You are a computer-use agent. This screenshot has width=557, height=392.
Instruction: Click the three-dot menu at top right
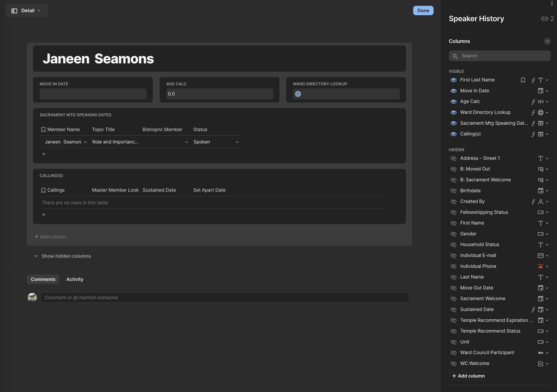552,4
